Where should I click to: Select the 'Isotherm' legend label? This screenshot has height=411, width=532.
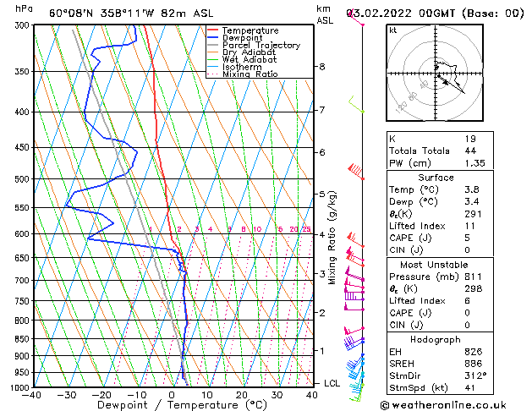click(x=242, y=67)
